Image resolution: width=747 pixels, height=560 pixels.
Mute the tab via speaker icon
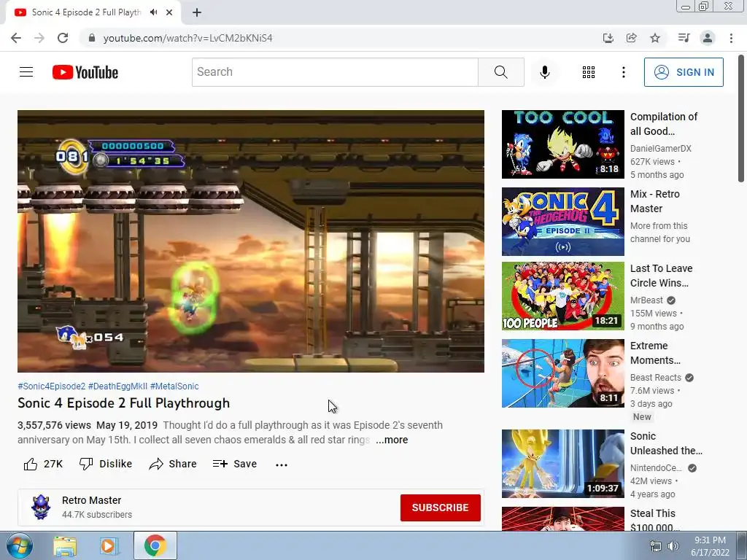click(153, 12)
